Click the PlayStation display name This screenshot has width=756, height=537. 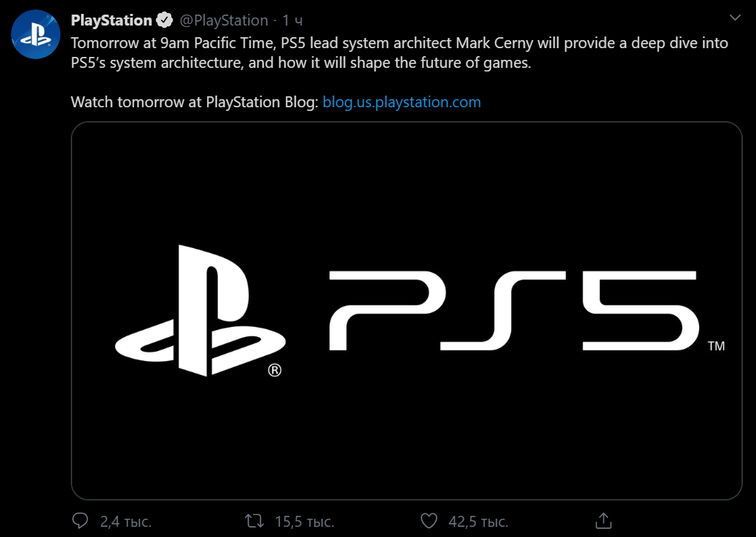coord(111,20)
